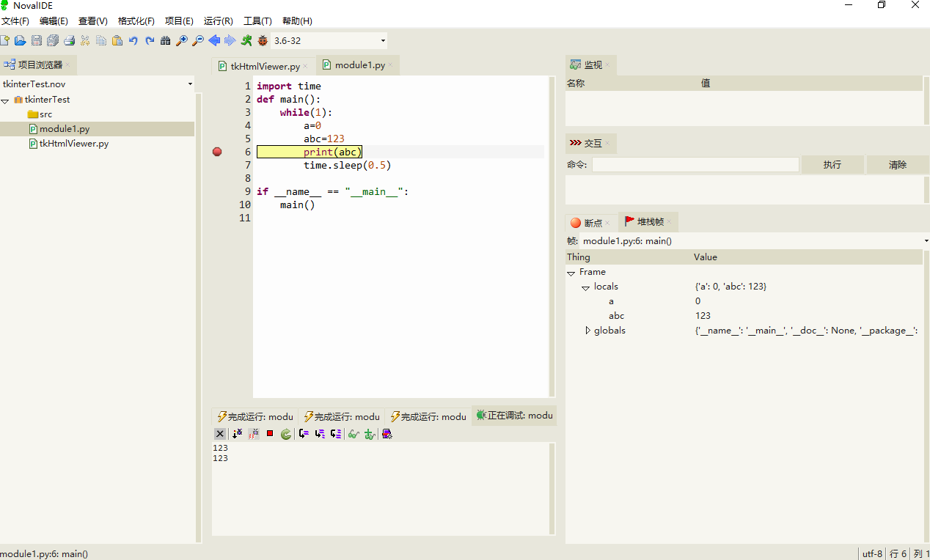
Task: Open the 帮助(H) menu
Action: pos(297,21)
